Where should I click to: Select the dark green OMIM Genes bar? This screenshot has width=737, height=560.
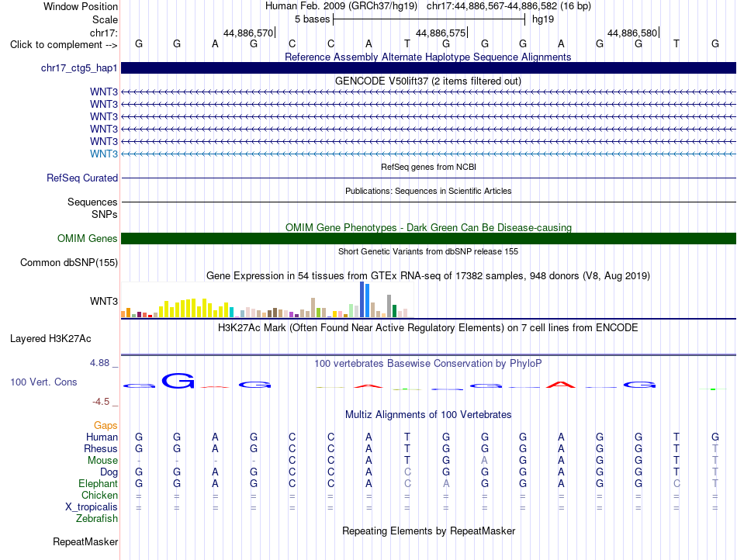click(x=428, y=238)
